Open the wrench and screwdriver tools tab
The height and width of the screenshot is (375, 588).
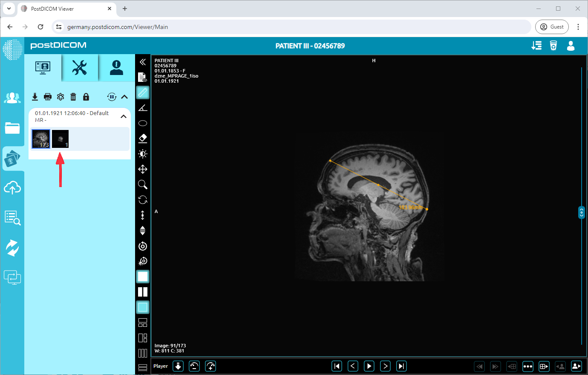(x=80, y=67)
